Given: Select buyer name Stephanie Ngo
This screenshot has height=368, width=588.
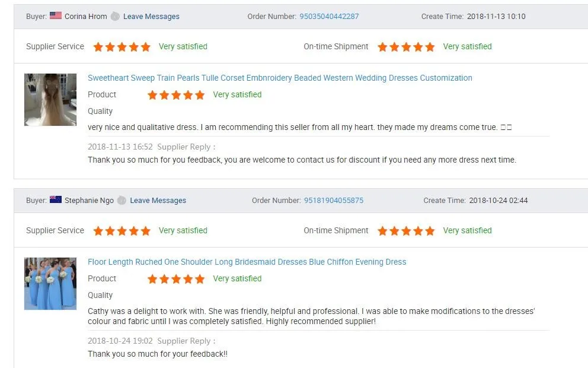Looking at the screenshot, I should [89, 201].
